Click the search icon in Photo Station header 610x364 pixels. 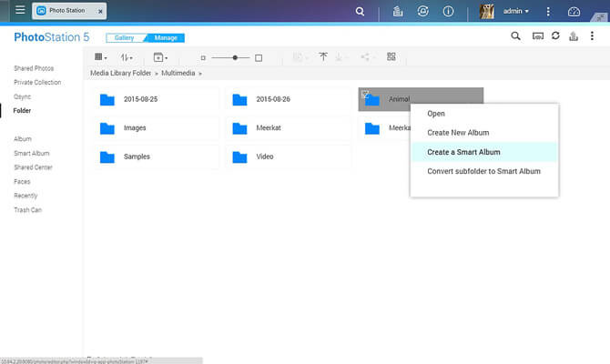(515, 36)
